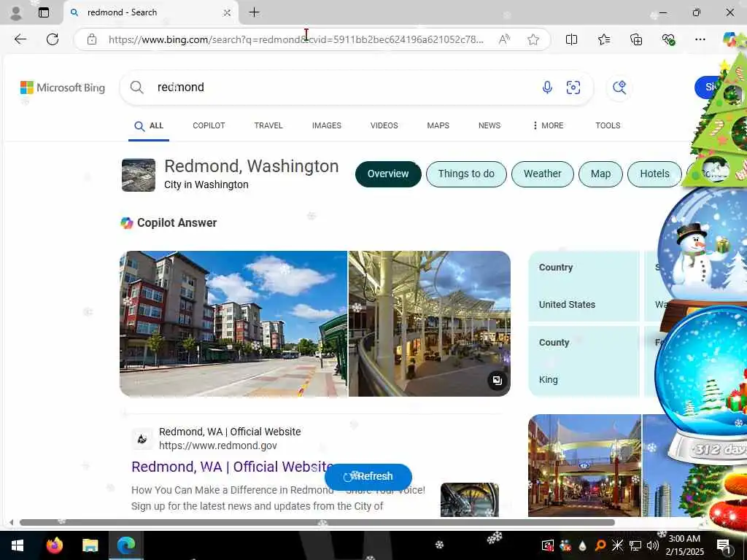
Task: Click the Country United States card
Action: [x=584, y=286]
